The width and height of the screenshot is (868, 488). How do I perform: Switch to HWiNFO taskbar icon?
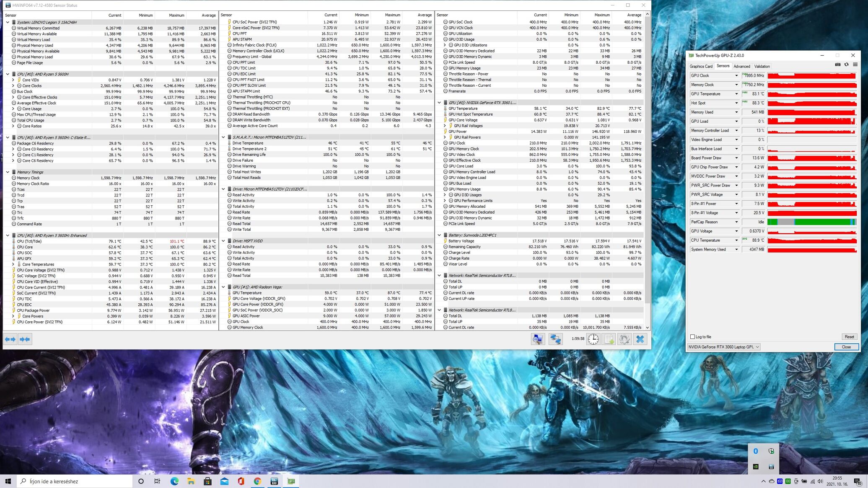(x=274, y=481)
